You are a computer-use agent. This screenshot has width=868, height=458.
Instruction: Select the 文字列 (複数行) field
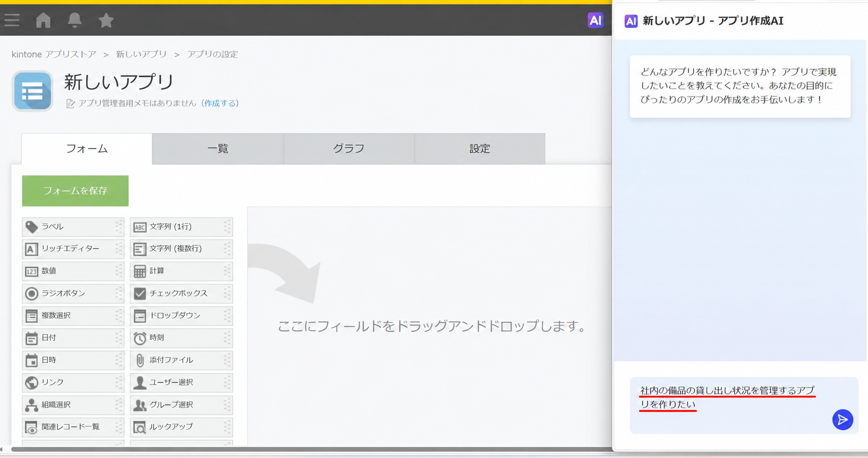181,249
